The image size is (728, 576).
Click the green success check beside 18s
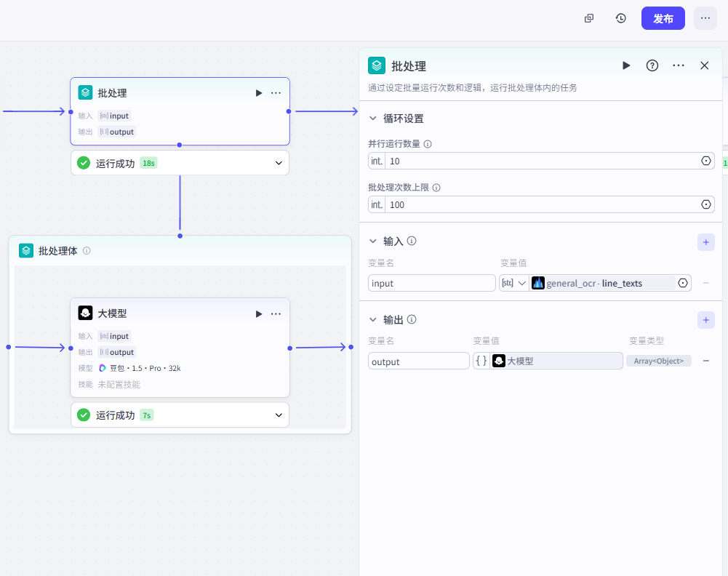click(x=84, y=163)
